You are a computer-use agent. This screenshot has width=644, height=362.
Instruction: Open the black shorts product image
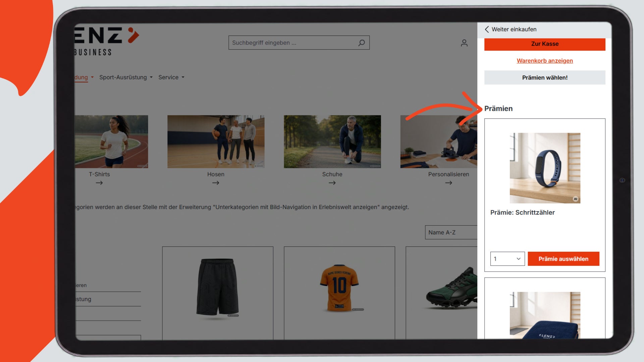coord(217,287)
